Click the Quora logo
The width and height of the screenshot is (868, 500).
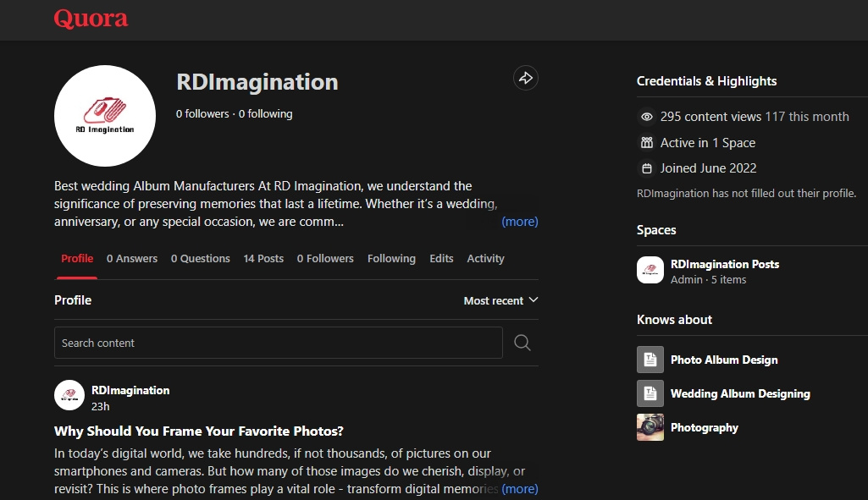(x=91, y=19)
